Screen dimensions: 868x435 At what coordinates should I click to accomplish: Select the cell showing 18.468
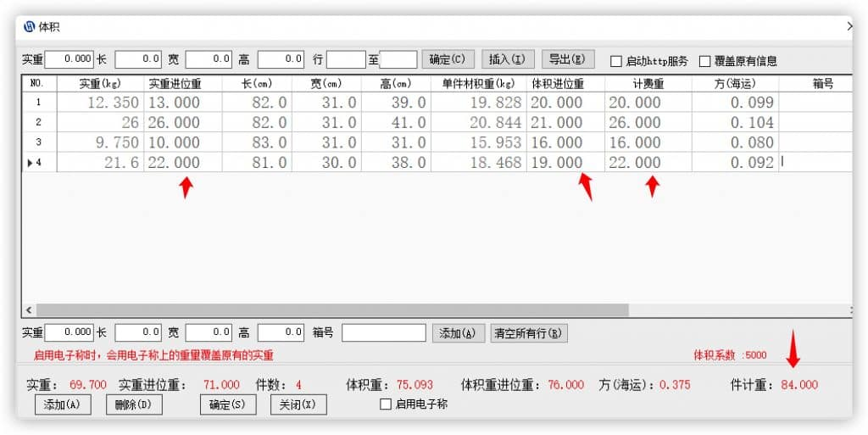479,162
